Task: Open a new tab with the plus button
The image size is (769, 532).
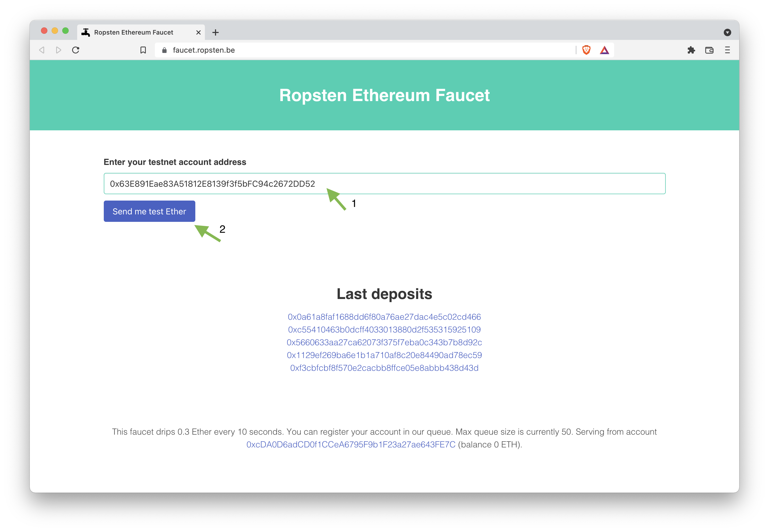Action: click(x=216, y=32)
